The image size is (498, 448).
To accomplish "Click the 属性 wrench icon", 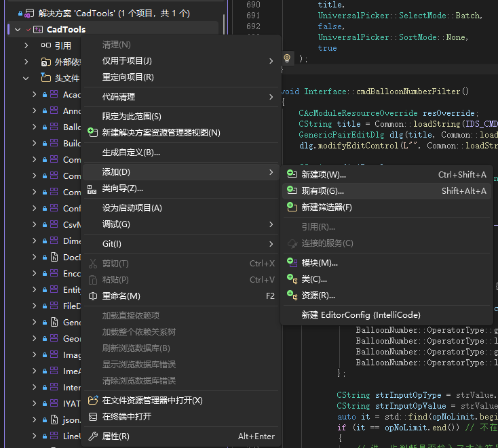I will click(93, 436).
